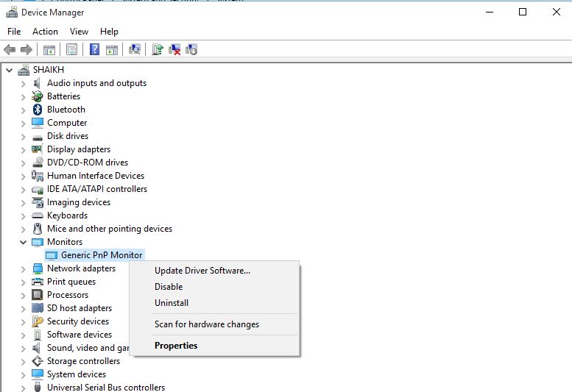Expand the Display adapters category
This screenshot has width=572, height=392.
click(23, 149)
